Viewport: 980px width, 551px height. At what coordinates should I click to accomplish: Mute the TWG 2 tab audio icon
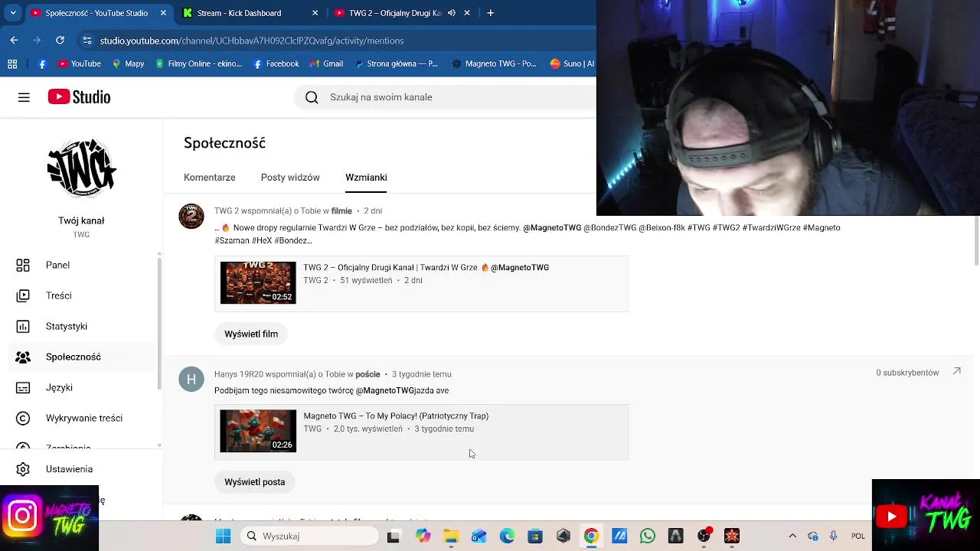pyautogui.click(x=452, y=13)
